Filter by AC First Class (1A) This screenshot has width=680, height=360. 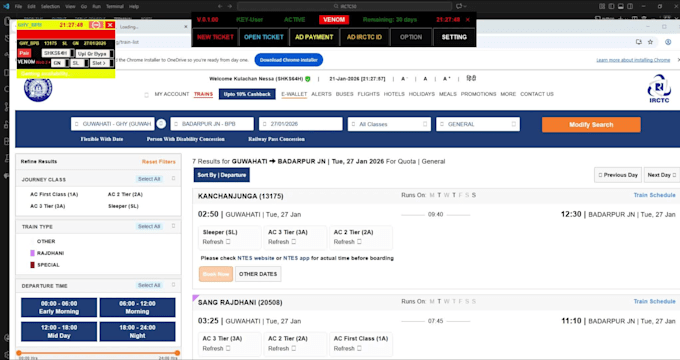point(54,194)
